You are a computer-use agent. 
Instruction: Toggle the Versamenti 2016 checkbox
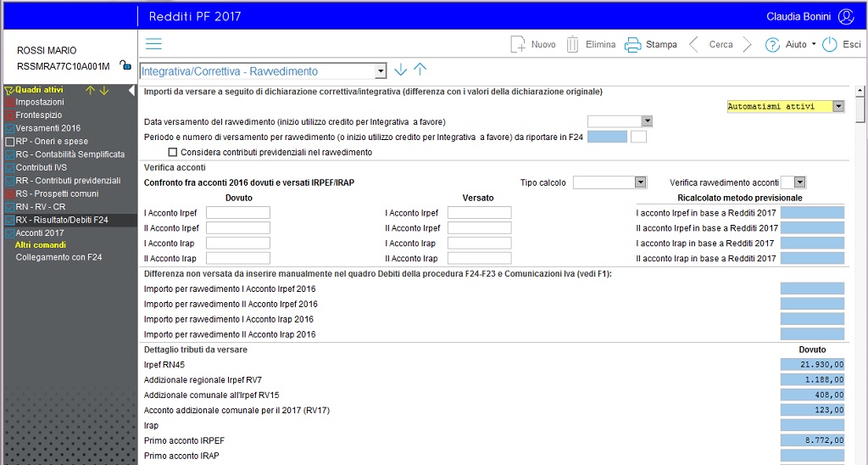coord(9,129)
